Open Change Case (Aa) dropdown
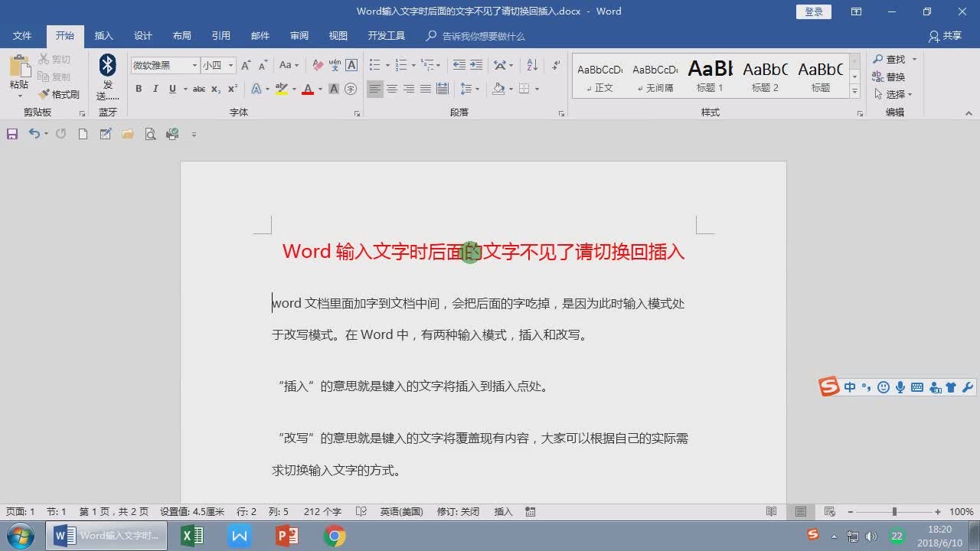980x551 pixels. (289, 65)
